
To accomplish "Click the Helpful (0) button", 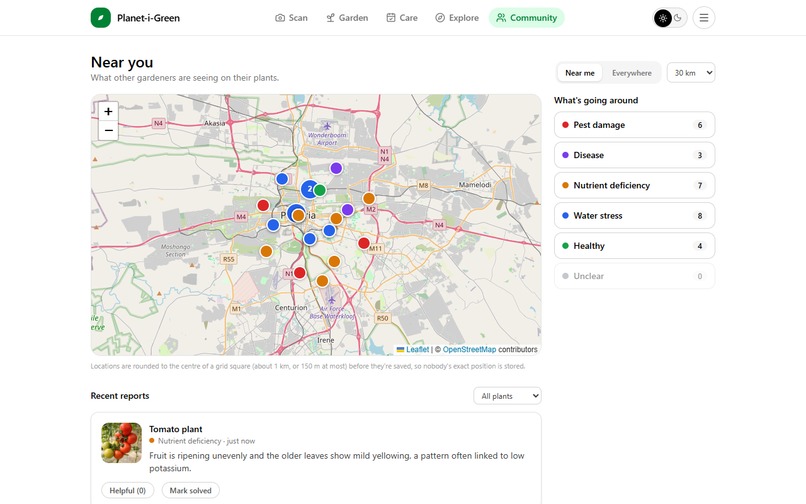I will [127, 491].
